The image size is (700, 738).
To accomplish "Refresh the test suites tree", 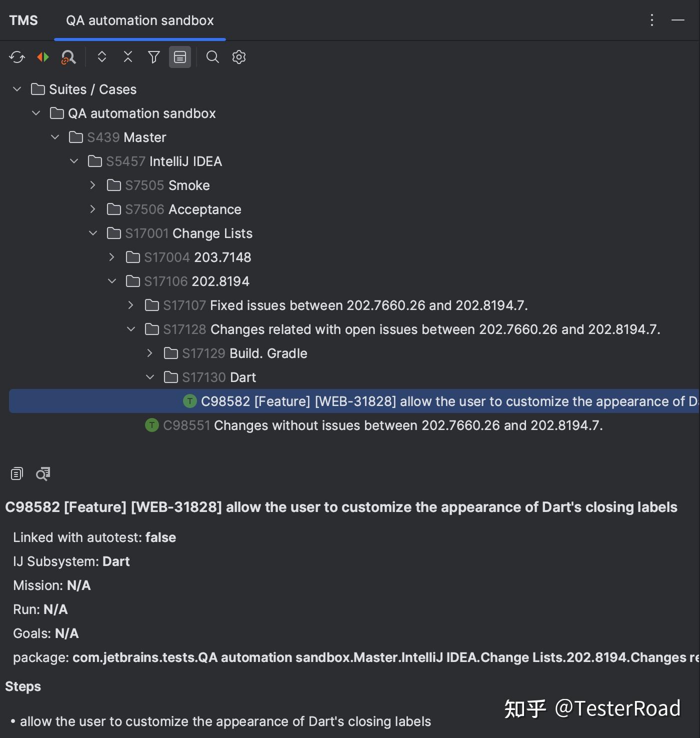I will 16,57.
